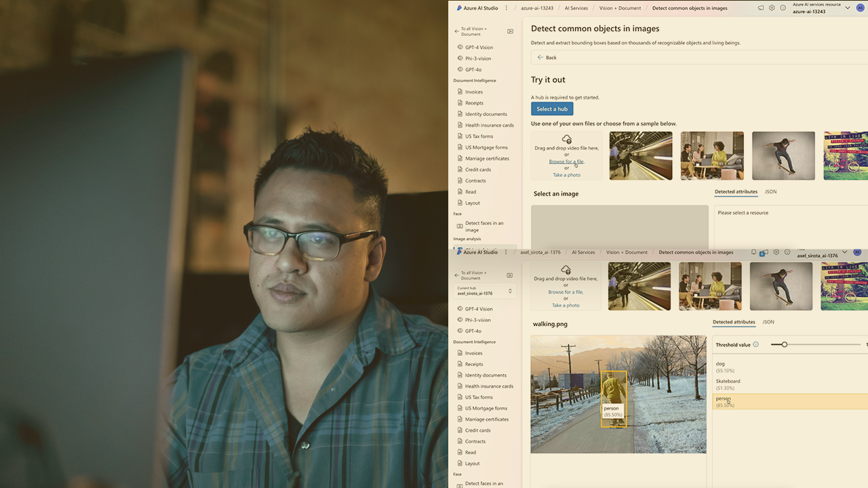Viewport: 868px width, 488px height.
Task: Switch to the JSON tab
Action: point(770,192)
